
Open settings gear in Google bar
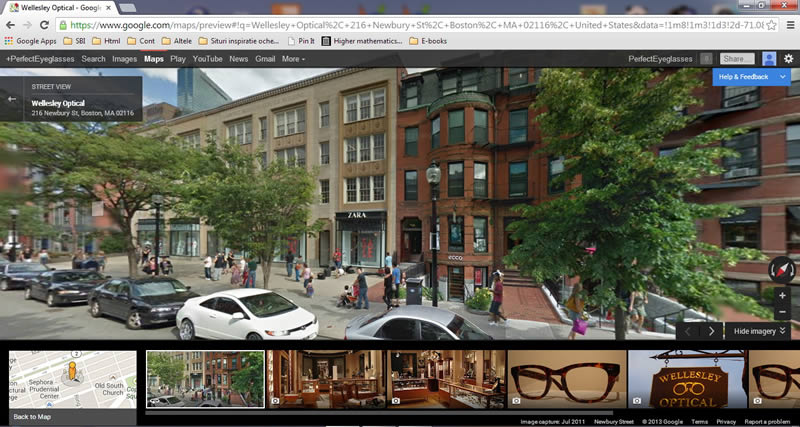click(789, 59)
